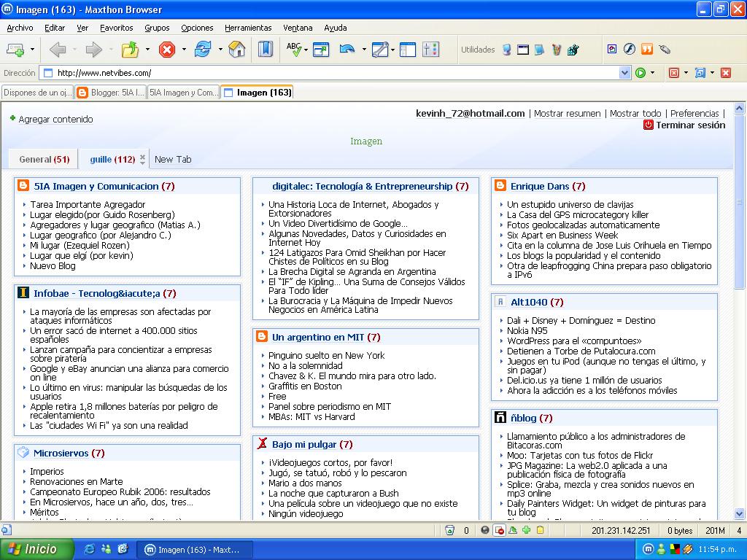Click the blue Undo arrow icon
Image resolution: width=747 pixels, height=560 pixels.
[347, 49]
